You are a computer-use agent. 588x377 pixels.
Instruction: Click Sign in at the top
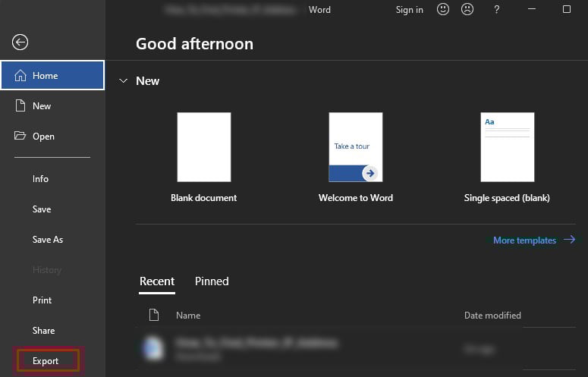(409, 10)
